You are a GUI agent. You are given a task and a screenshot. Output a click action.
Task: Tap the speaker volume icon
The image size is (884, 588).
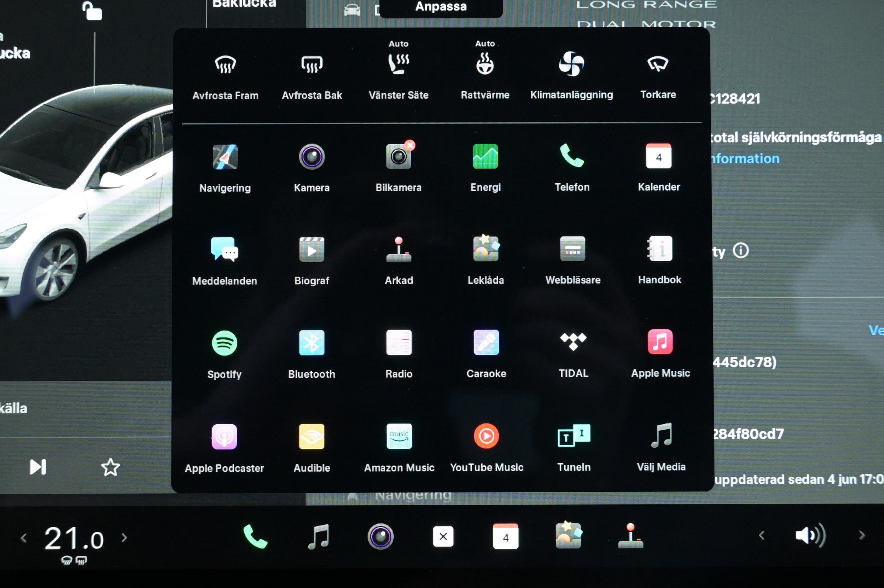pyautogui.click(x=810, y=535)
